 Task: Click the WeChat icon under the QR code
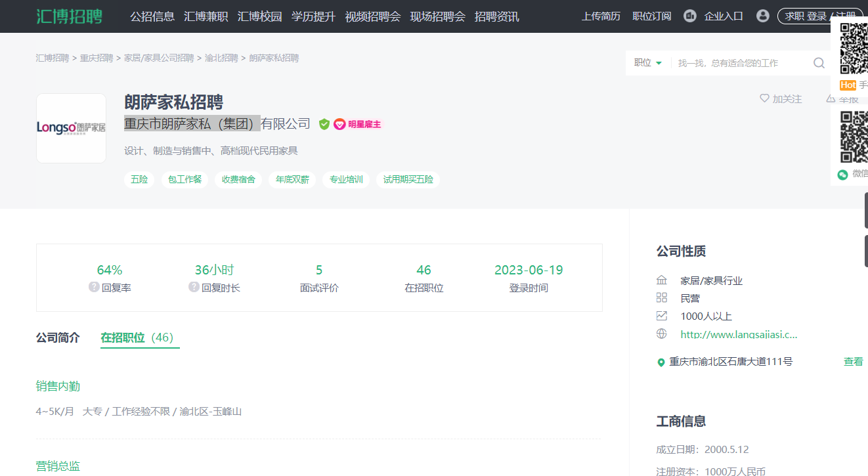842,174
